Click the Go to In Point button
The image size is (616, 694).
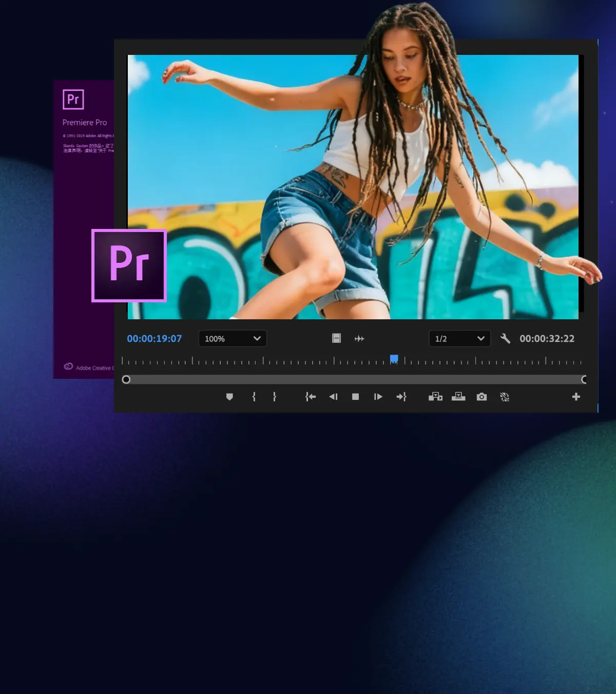click(310, 396)
